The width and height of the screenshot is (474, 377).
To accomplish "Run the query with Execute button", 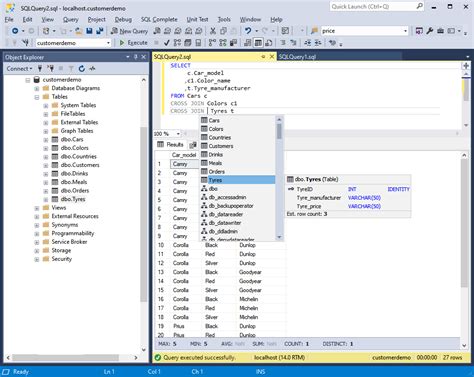I will (133, 43).
